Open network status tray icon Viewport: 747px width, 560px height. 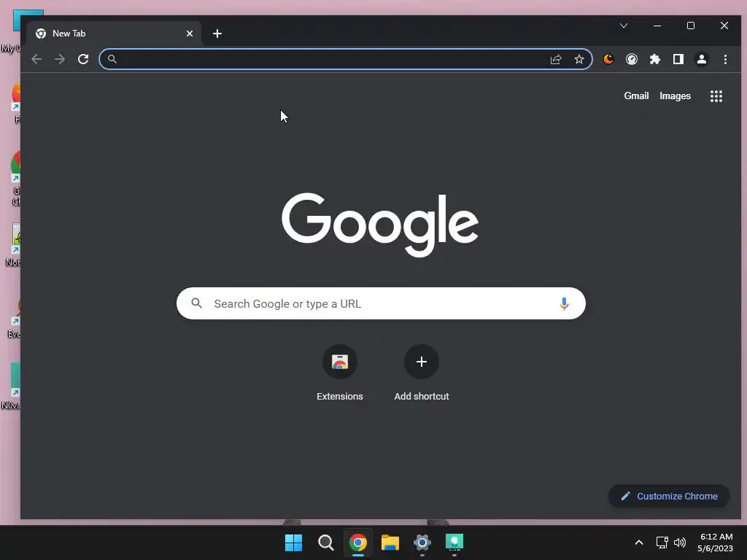click(x=662, y=542)
